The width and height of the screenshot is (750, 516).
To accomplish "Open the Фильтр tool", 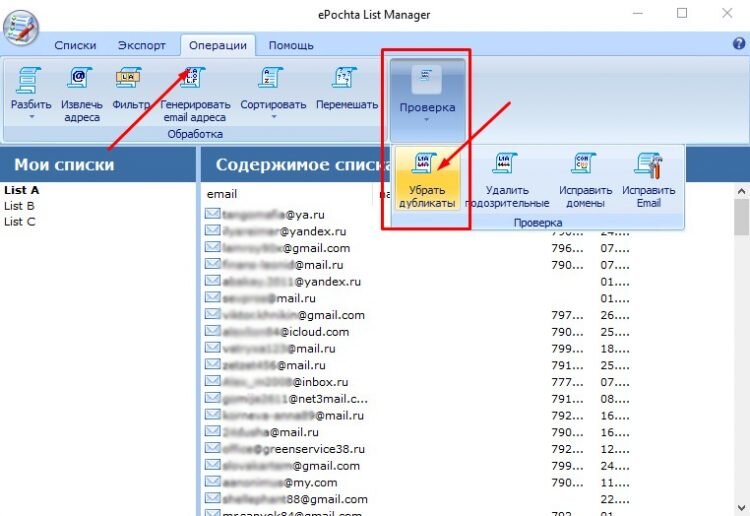I will (130, 88).
